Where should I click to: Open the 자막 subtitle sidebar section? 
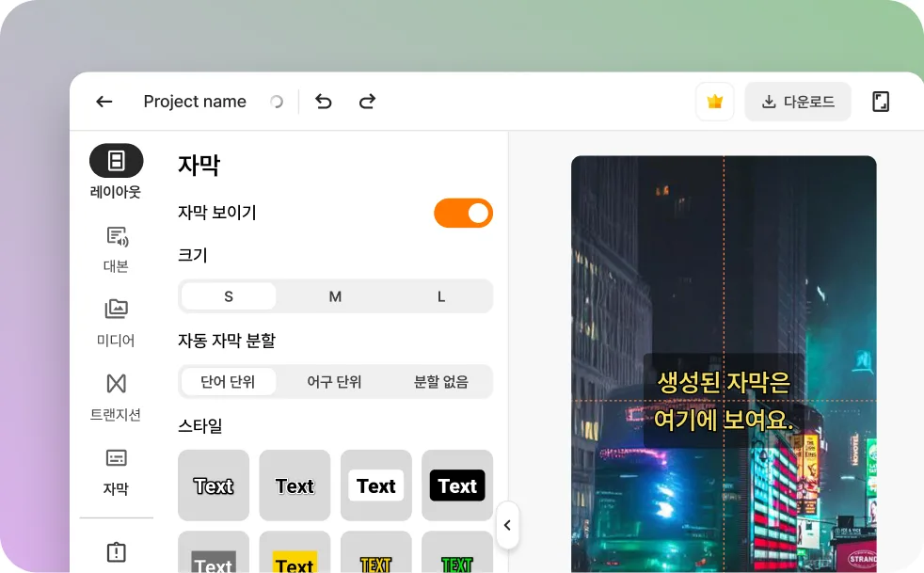click(116, 471)
